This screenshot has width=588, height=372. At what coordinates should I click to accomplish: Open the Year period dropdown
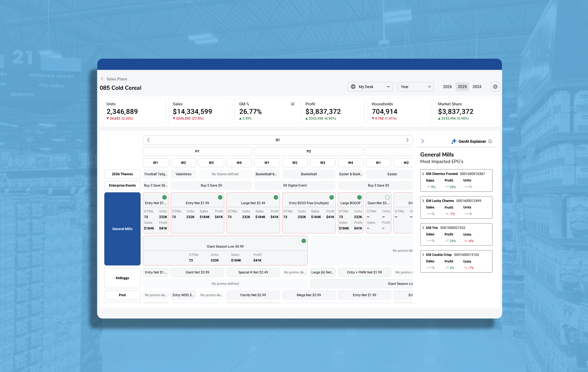click(415, 87)
